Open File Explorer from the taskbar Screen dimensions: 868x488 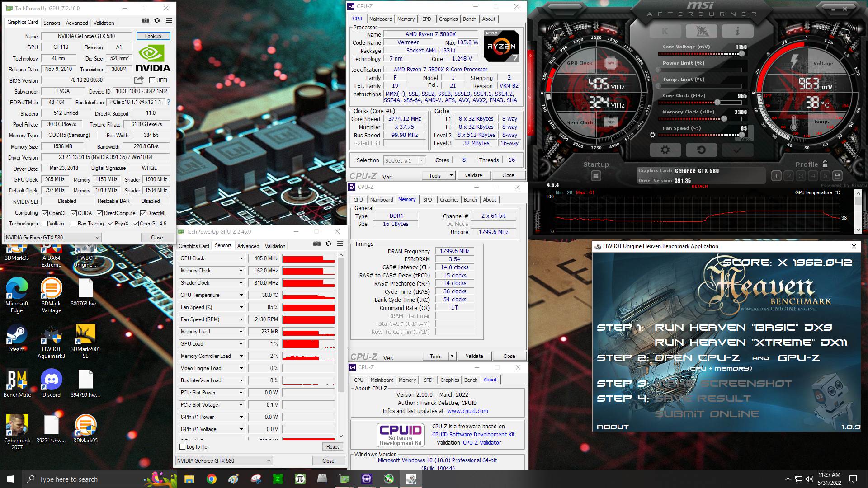[189, 479]
